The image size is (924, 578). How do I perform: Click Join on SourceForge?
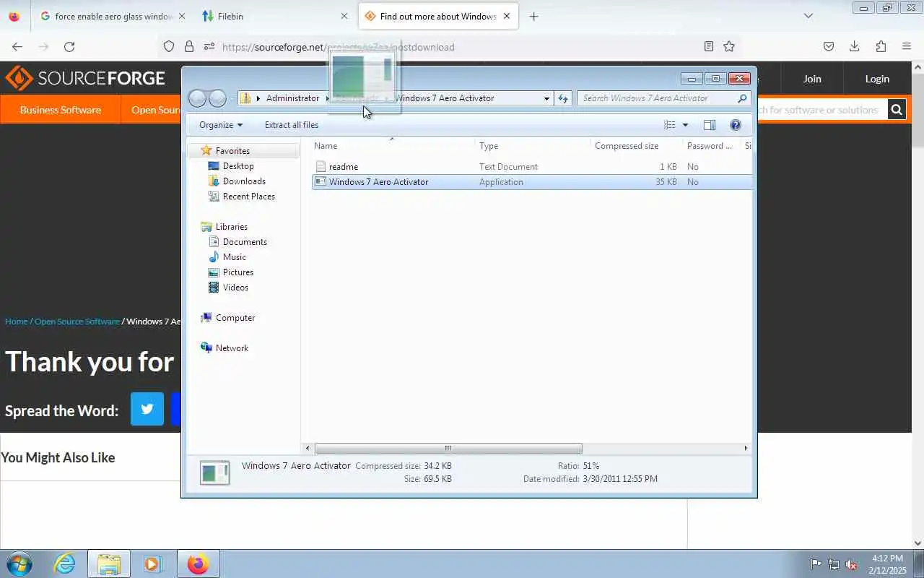click(x=812, y=79)
